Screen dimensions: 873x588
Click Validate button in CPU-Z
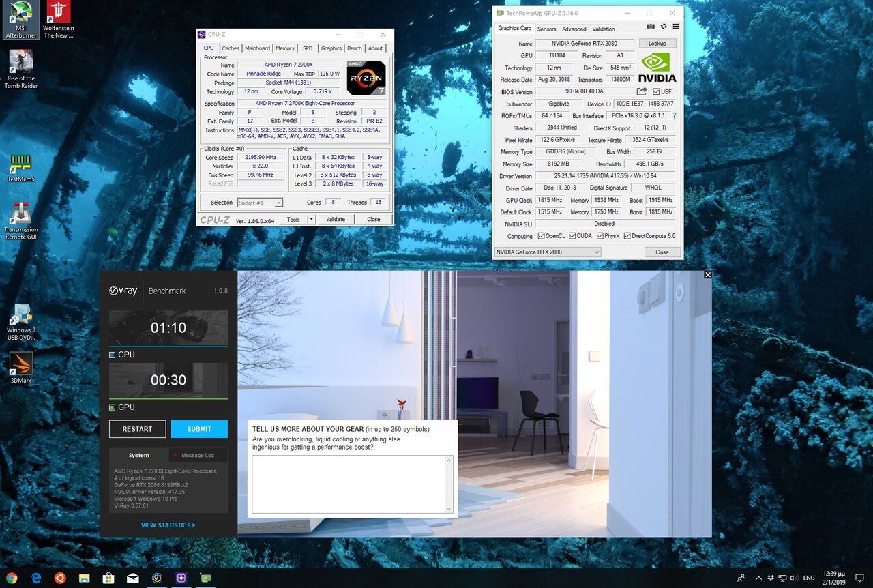pyautogui.click(x=336, y=219)
